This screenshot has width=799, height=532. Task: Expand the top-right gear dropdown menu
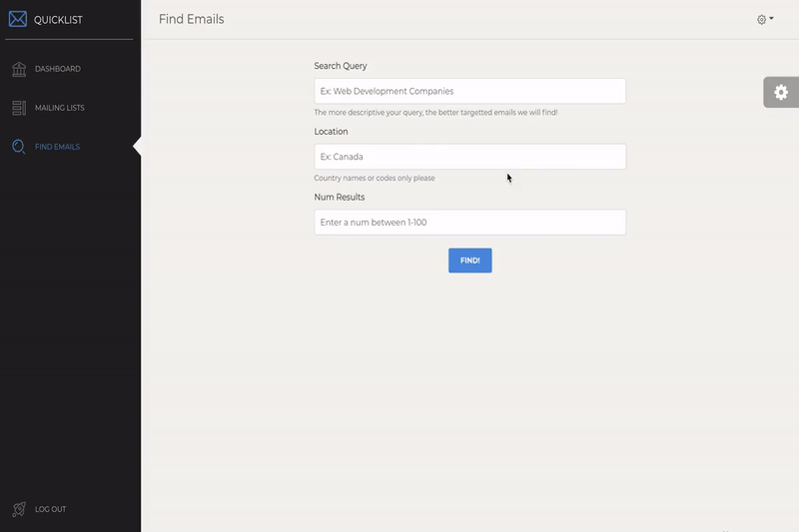[x=765, y=19]
